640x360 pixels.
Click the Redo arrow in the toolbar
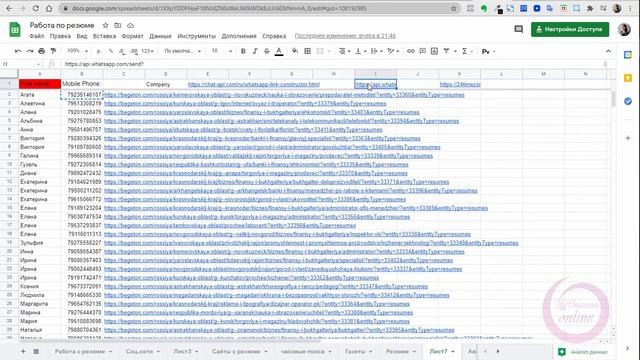(x=30, y=51)
